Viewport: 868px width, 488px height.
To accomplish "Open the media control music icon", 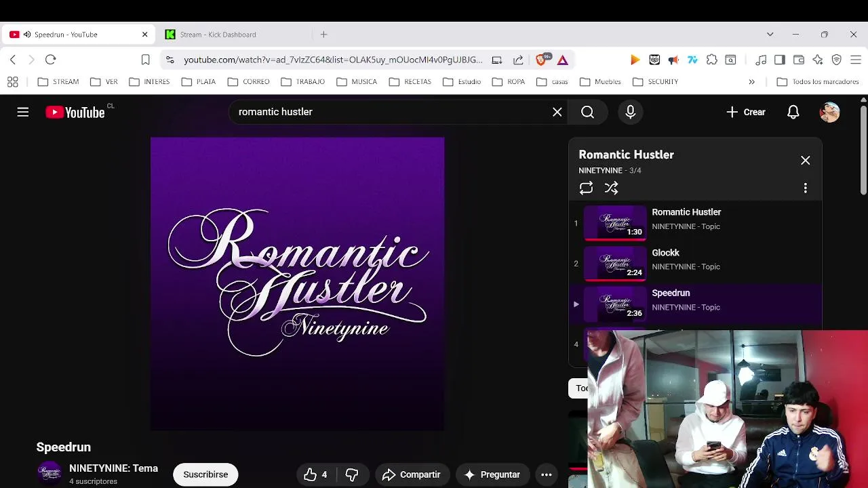I will click(761, 60).
